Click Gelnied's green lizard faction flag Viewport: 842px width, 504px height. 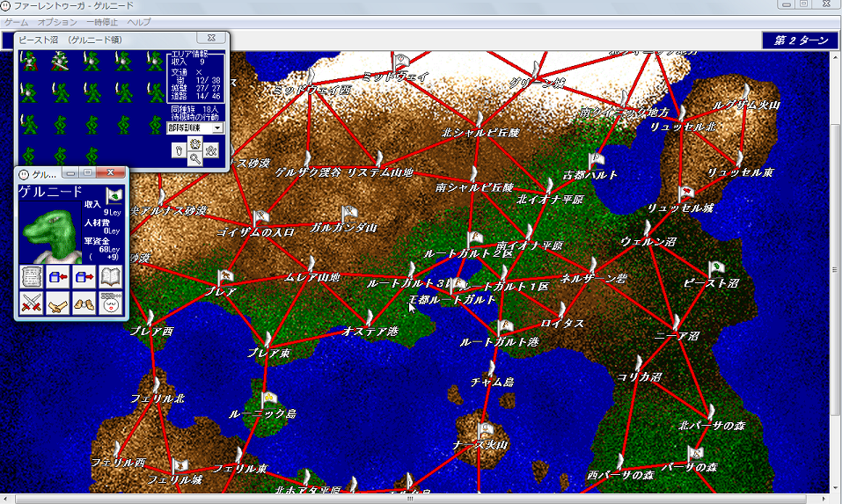[x=113, y=196]
